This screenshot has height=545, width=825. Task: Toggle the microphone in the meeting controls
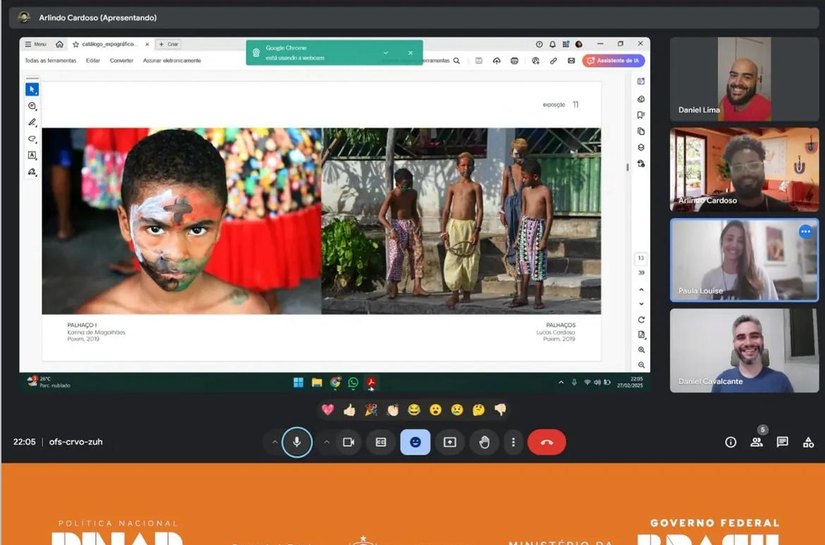click(x=297, y=442)
